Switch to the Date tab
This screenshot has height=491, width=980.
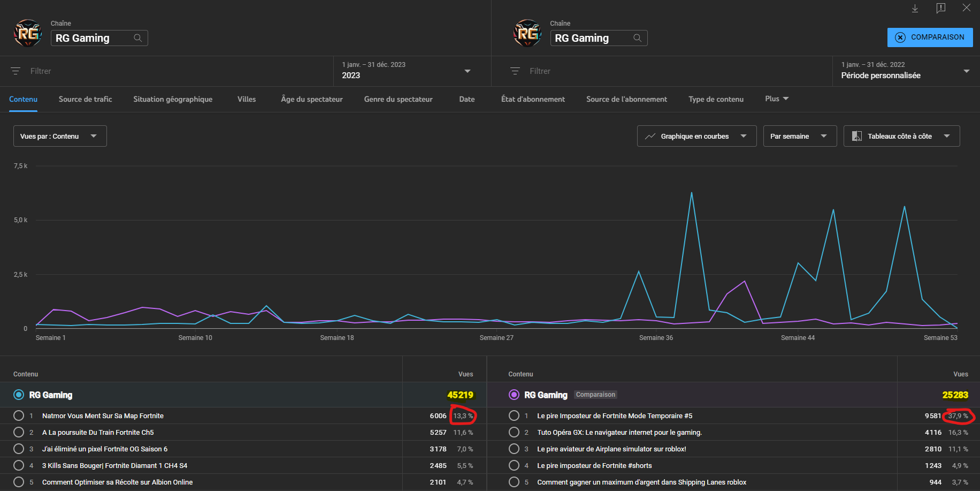467,100
